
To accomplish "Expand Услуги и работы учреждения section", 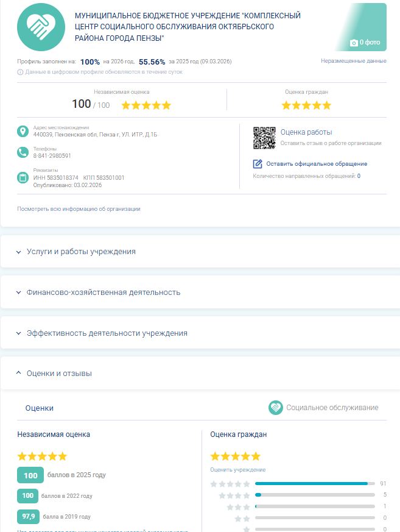I will pyautogui.click(x=81, y=251).
